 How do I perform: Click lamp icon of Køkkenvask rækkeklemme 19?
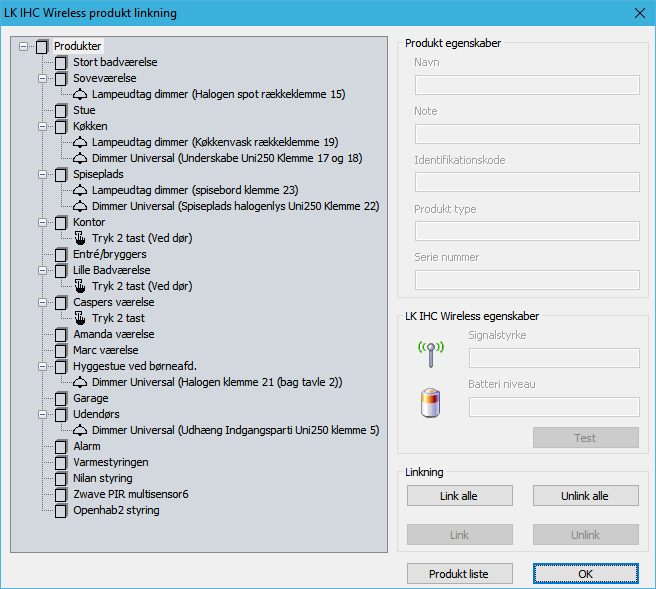80,143
